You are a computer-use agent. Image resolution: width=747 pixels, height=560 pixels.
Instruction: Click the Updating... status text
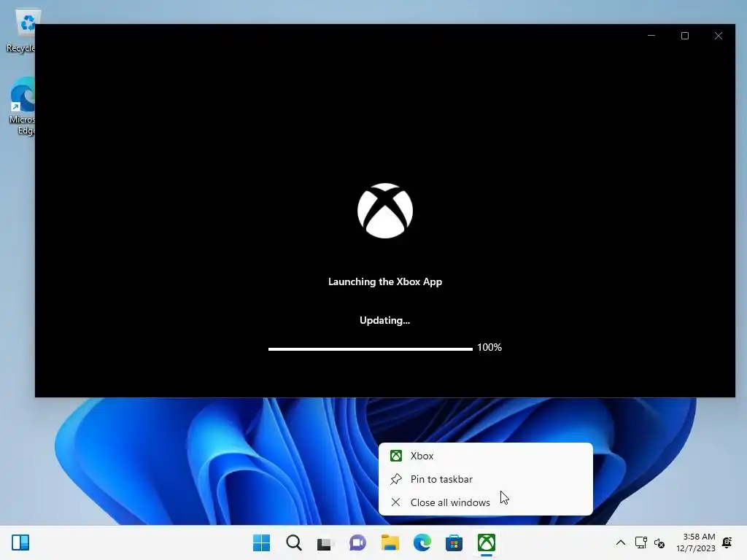coord(384,321)
